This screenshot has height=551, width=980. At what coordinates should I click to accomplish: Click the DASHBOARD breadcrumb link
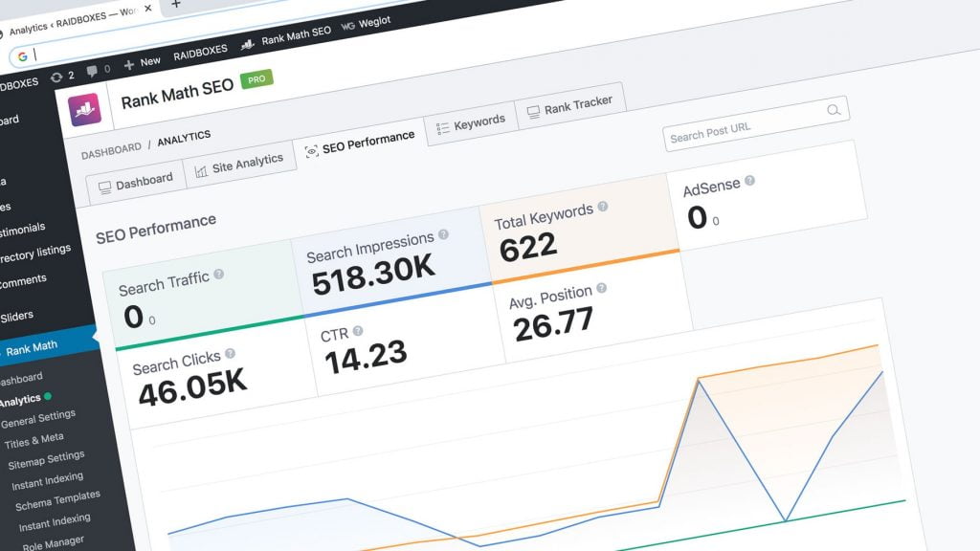pyautogui.click(x=110, y=150)
